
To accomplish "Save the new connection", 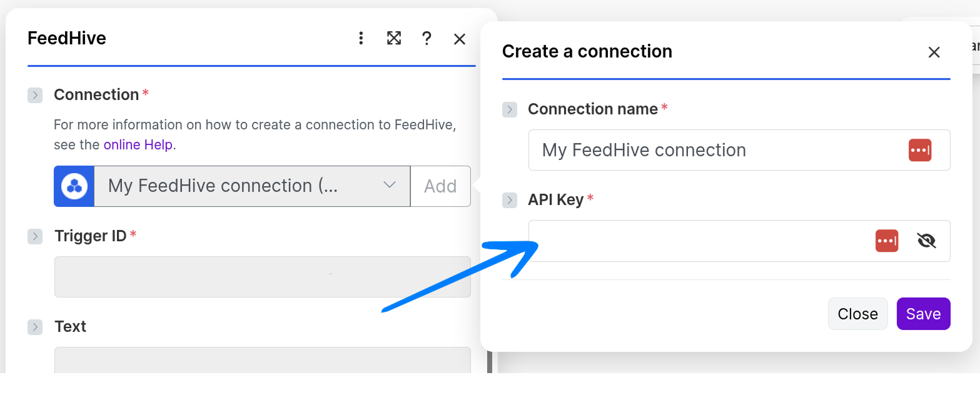I will [923, 314].
